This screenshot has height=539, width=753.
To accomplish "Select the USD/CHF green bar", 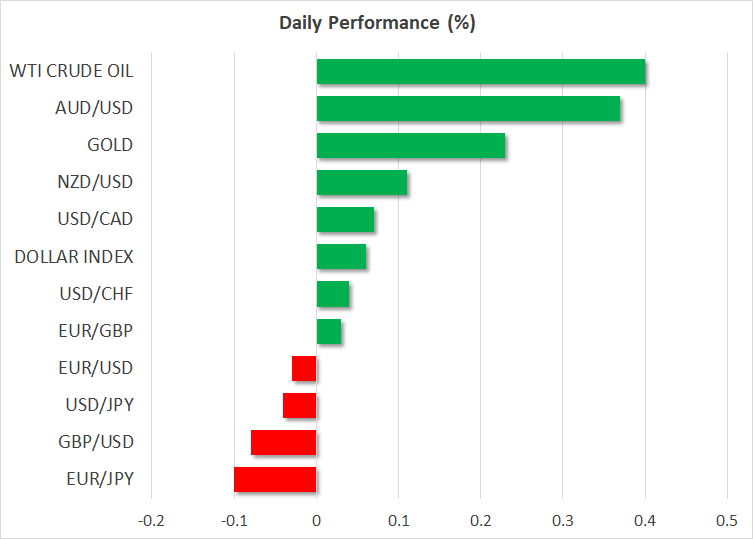I will click(333, 294).
